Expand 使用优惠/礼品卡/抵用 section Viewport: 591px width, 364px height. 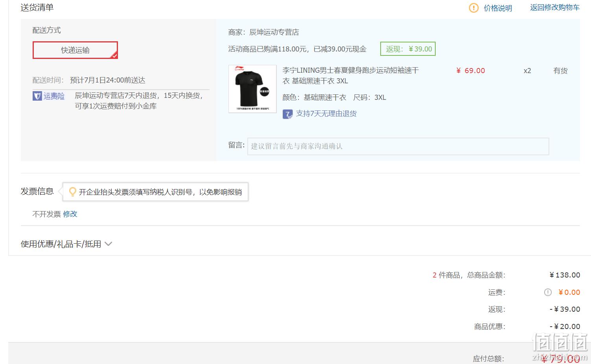pyautogui.click(x=66, y=244)
